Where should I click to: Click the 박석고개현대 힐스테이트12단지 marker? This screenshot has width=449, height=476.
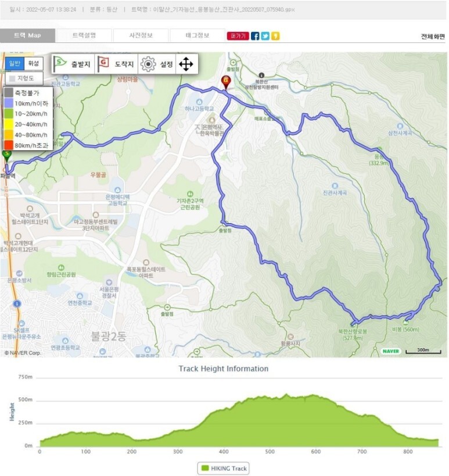click(18, 236)
